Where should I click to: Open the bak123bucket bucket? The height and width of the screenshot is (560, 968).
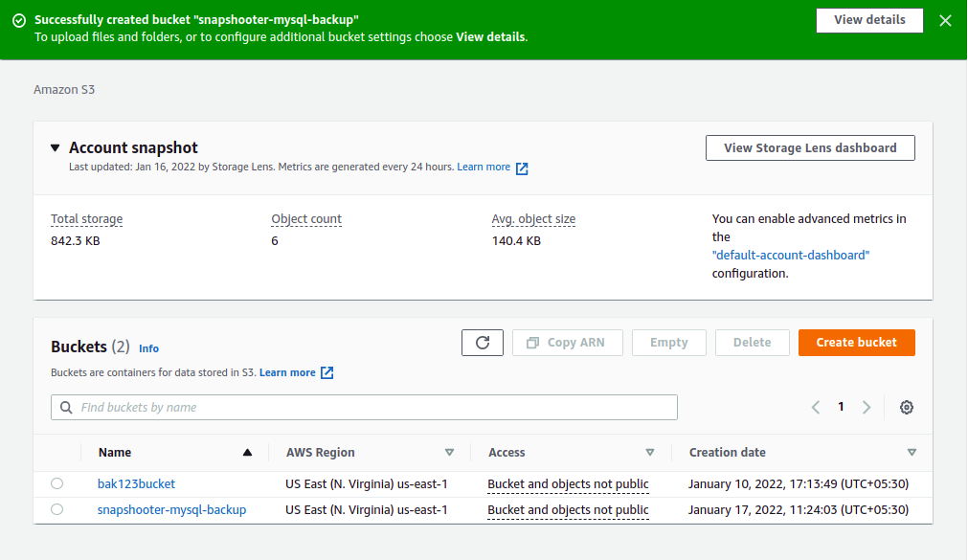point(136,484)
